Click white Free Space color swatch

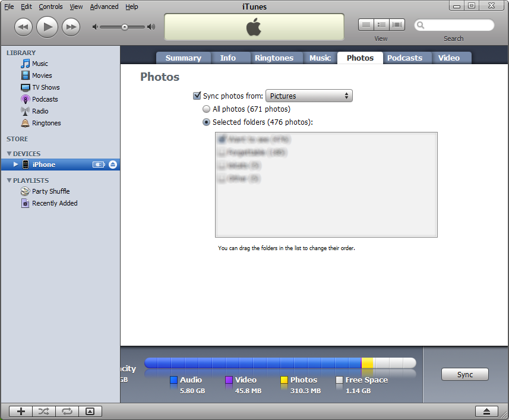[x=339, y=380]
